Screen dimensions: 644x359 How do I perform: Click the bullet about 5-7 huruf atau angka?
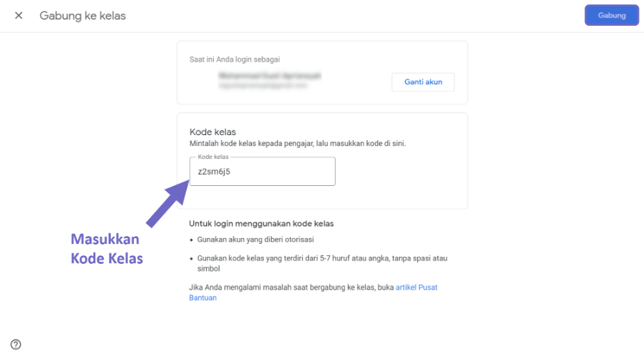tap(322, 263)
